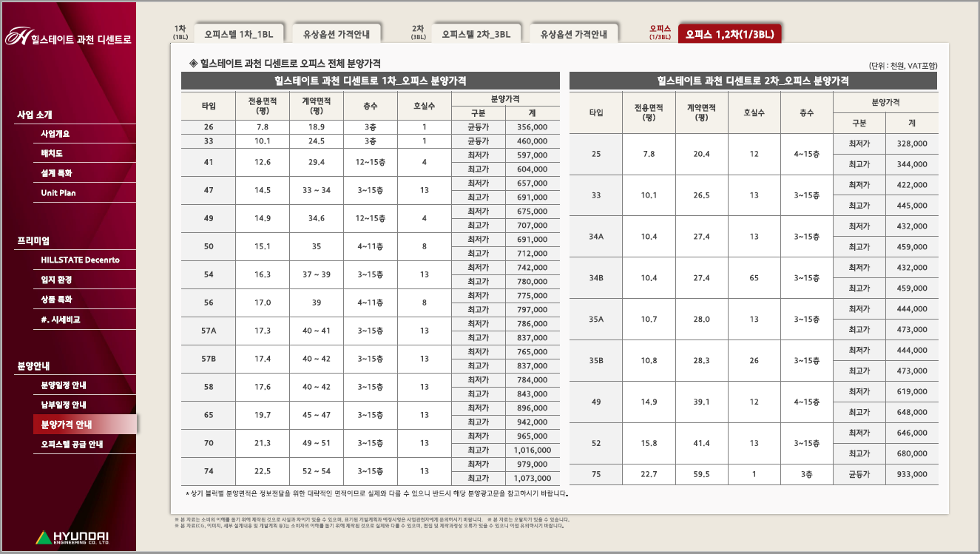Open the 오피스텔 2차_3BL tab

[476, 34]
